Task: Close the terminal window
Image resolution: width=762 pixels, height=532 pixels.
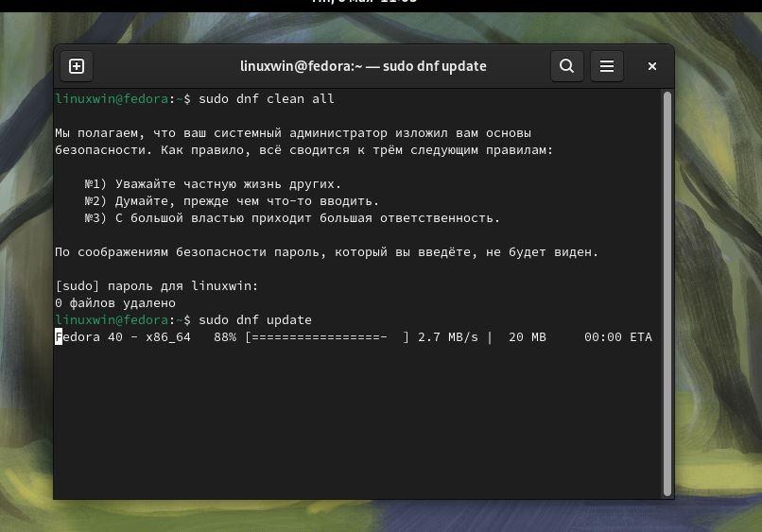Action: pos(652,66)
